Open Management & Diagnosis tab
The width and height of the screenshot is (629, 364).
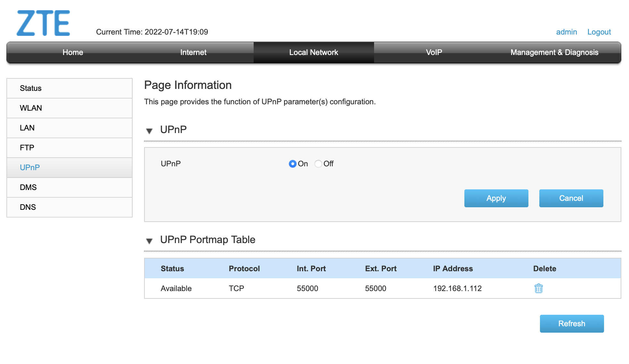click(554, 52)
